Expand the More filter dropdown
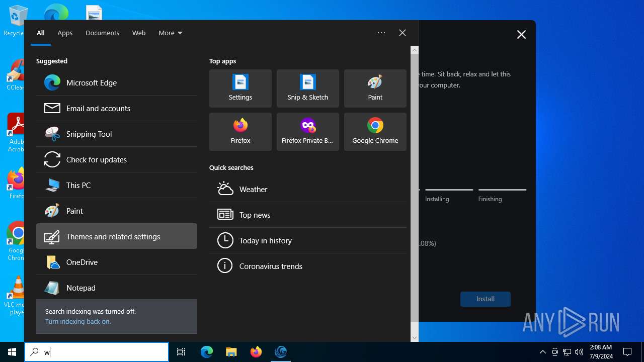This screenshot has height=362, width=644. [171, 33]
